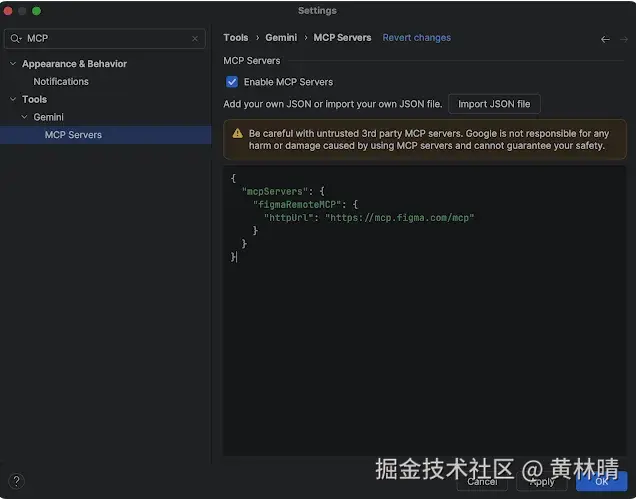Select Appearance & Behavior category
Image resolution: width=636 pixels, height=499 pixels.
point(74,64)
